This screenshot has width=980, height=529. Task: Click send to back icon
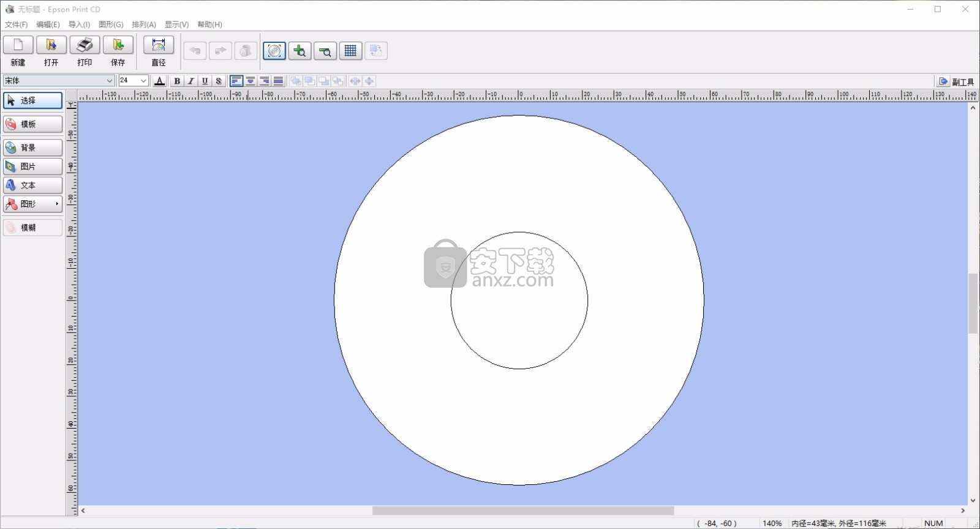(338, 81)
